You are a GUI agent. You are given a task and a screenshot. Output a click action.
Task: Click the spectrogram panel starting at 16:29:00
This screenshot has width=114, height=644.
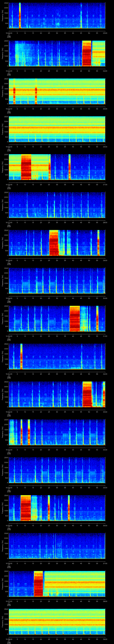click(57, 280)
